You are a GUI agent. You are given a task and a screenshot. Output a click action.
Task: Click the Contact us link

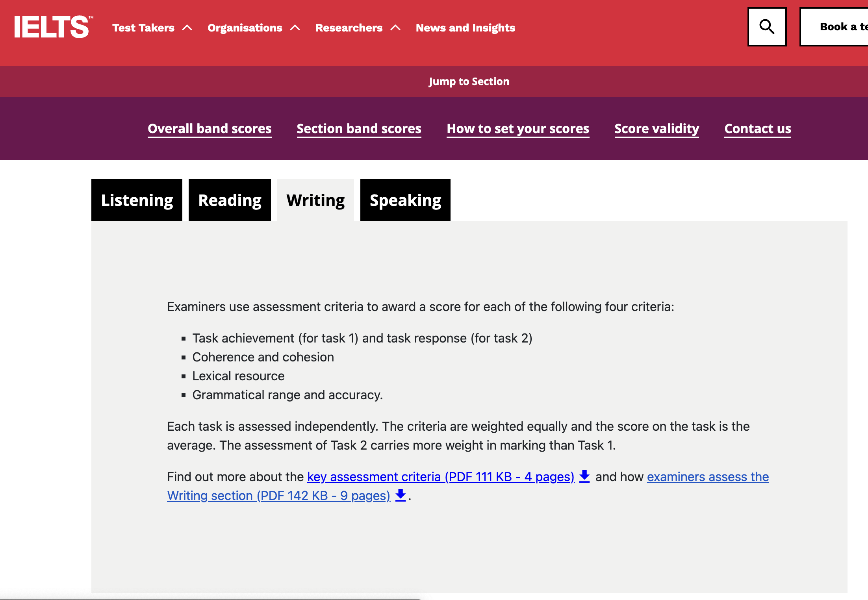pos(757,129)
